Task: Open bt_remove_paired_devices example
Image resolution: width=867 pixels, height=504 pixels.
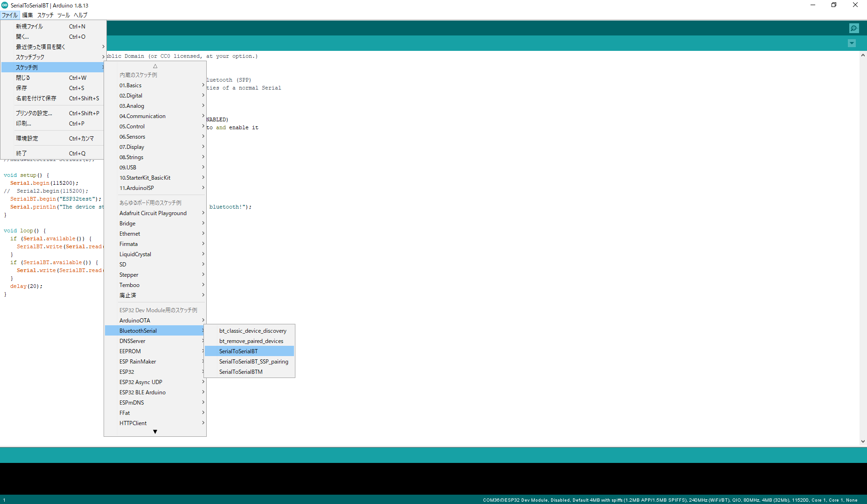Action: pyautogui.click(x=250, y=341)
